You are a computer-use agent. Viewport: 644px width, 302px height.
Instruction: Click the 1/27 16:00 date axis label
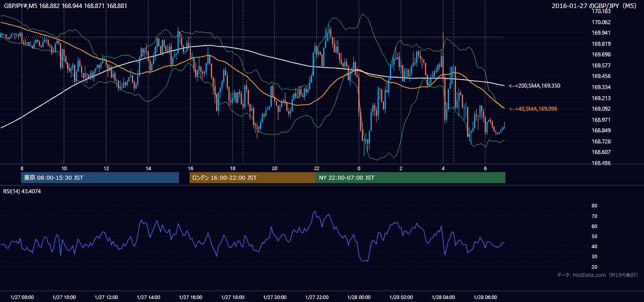pyautogui.click(x=190, y=297)
